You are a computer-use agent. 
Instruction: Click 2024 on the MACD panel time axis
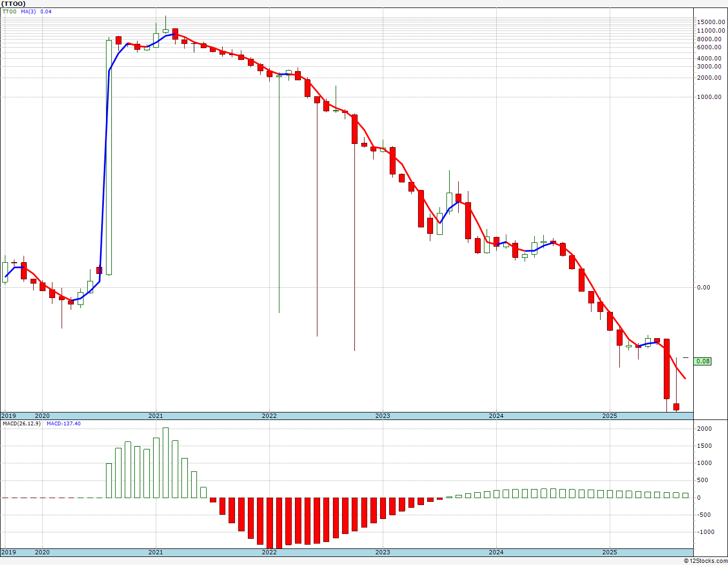[x=496, y=552]
